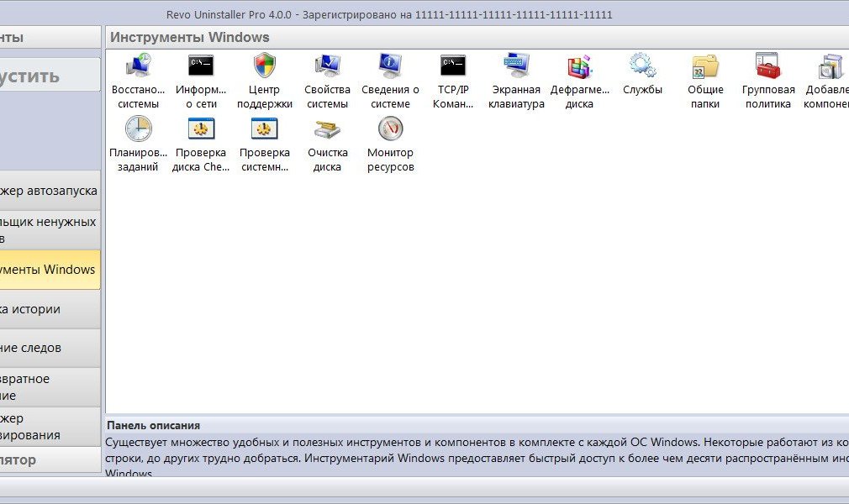Switch to the autorun manager section
Image resolution: width=849 pixels, height=504 pixels.
pos(50,191)
